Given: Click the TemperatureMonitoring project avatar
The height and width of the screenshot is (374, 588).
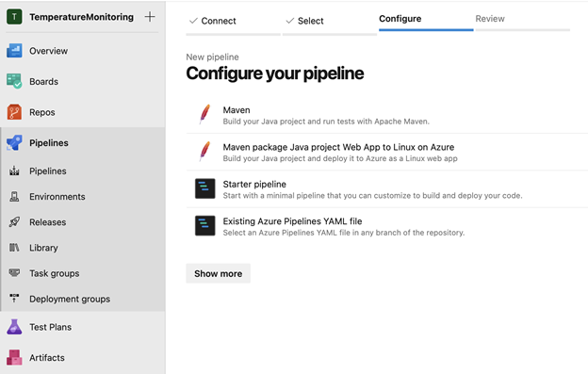Looking at the screenshot, I should point(14,17).
